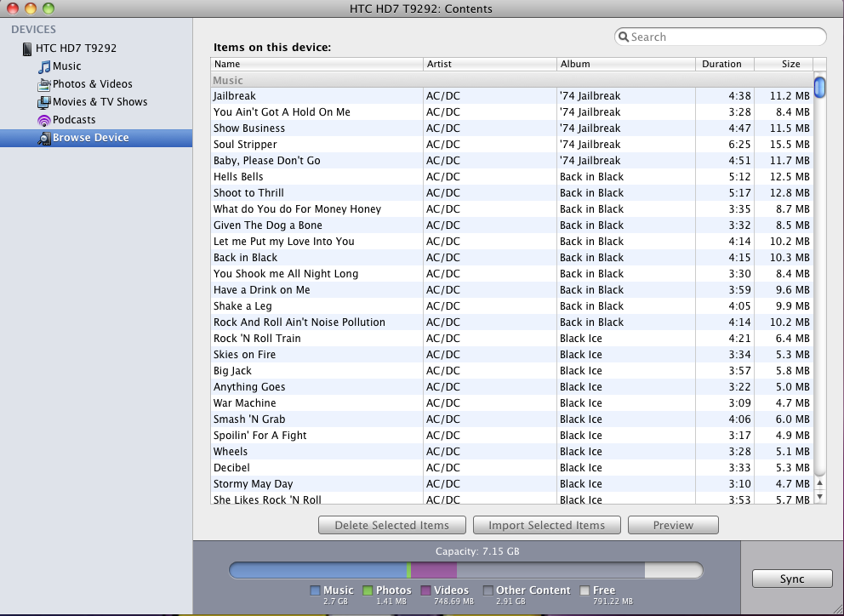Viewport: 844px width, 616px height.
Task: Select the Show Business row
Action: [512, 128]
